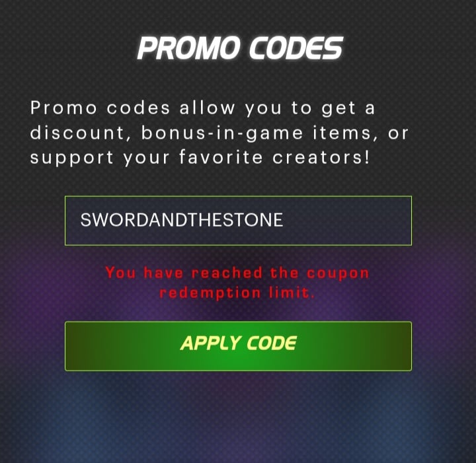The width and height of the screenshot is (476, 463).
Task: Click the SWORDANDTHESTONE text in the field
Action: tap(182, 220)
